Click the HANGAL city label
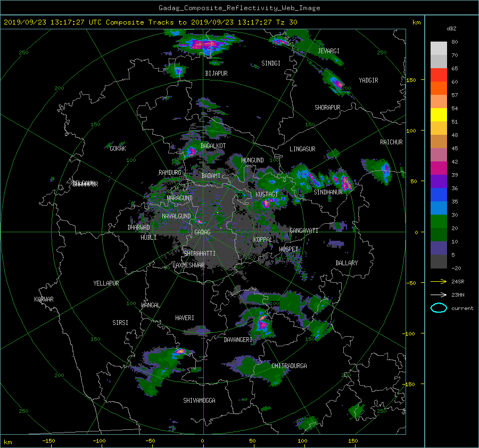The width and height of the screenshot is (479, 448). tap(151, 305)
